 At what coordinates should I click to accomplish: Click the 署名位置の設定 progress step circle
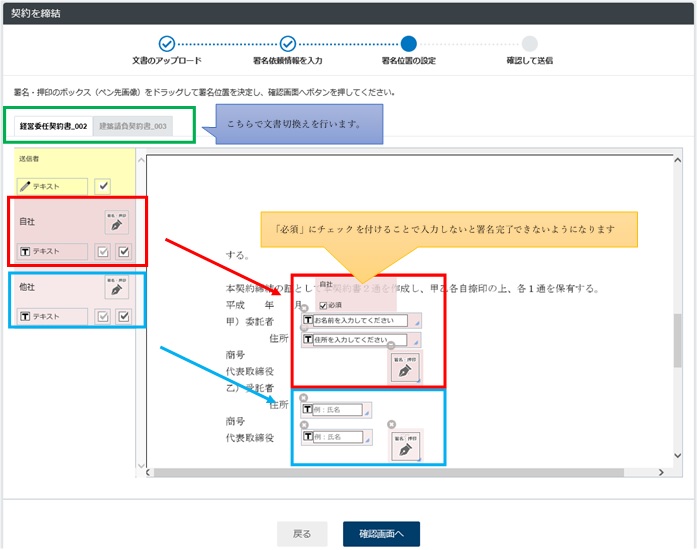pos(408,43)
